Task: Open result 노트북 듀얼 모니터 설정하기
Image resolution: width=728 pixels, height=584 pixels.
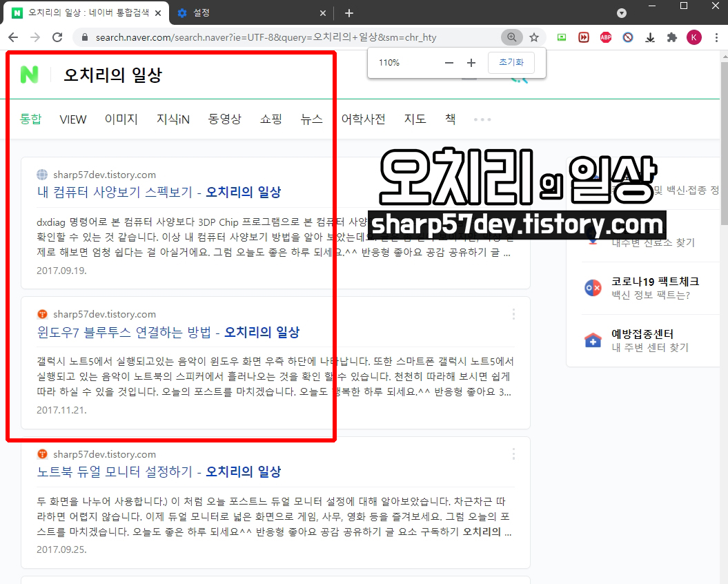Action: point(159,471)
